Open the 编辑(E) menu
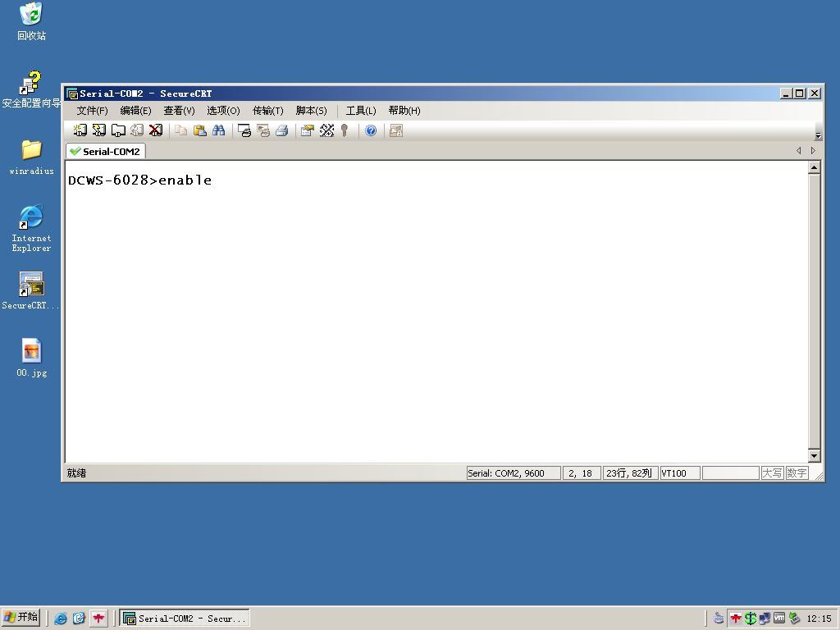 (135, 111)
